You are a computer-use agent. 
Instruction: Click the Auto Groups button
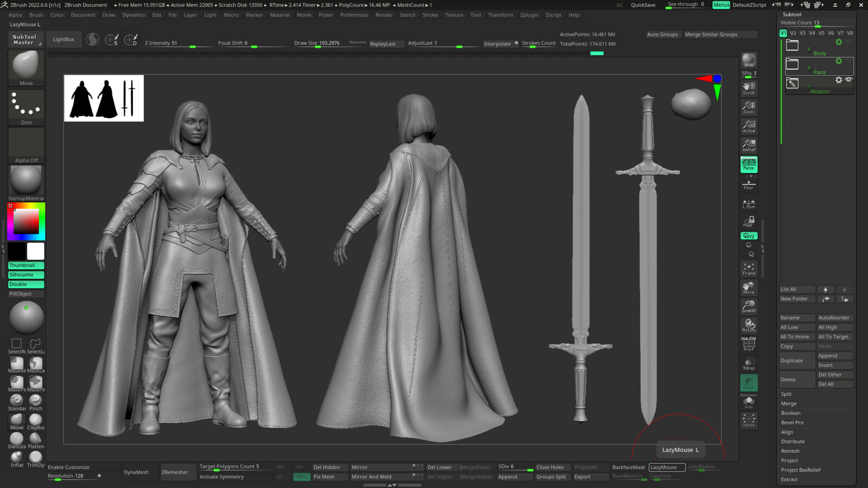662,35
